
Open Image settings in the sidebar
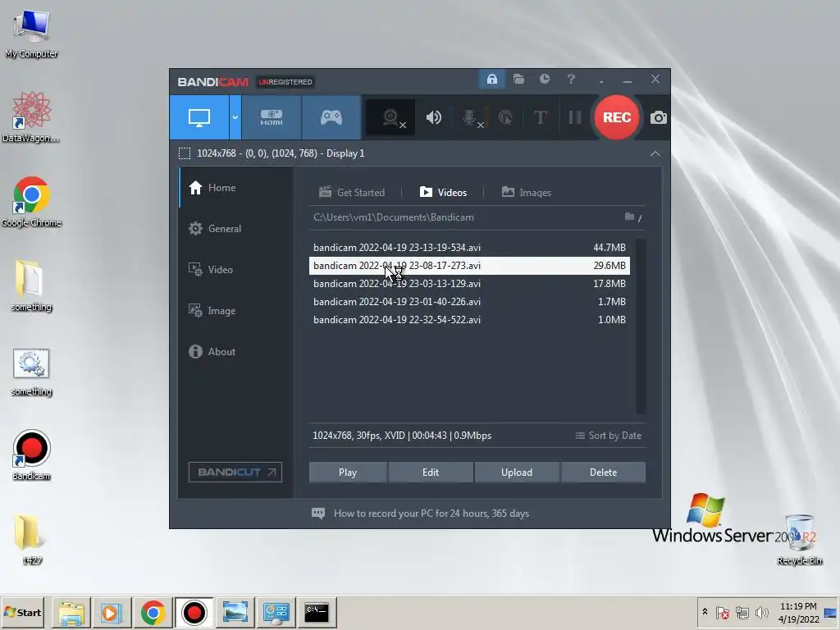(236, 311)
